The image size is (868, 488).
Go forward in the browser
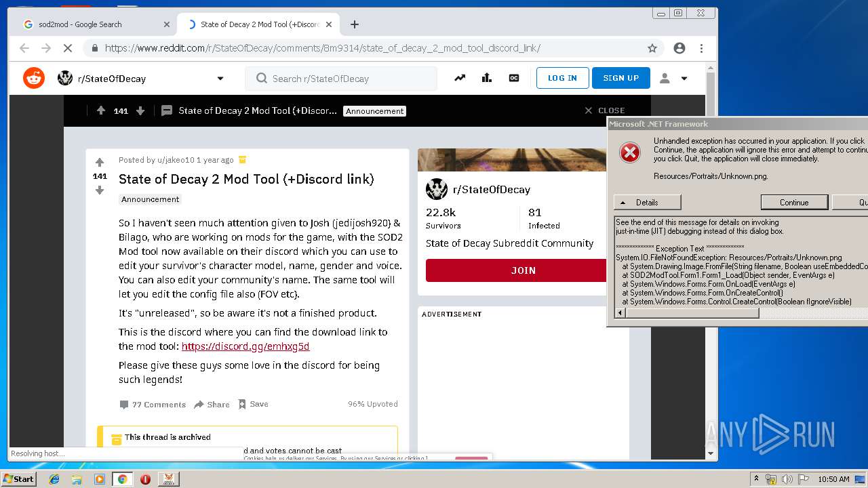[x=46, y=48]
